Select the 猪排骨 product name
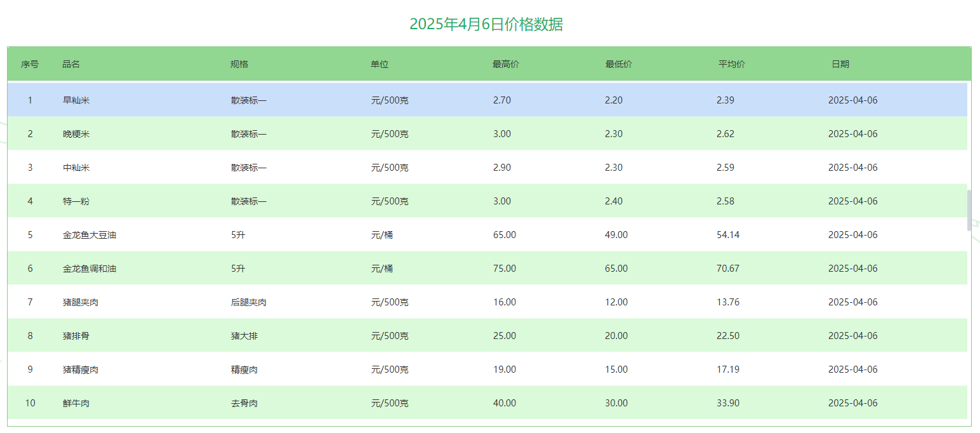Image resolution: width=980 pixels, height=433 pixels. 76,336
